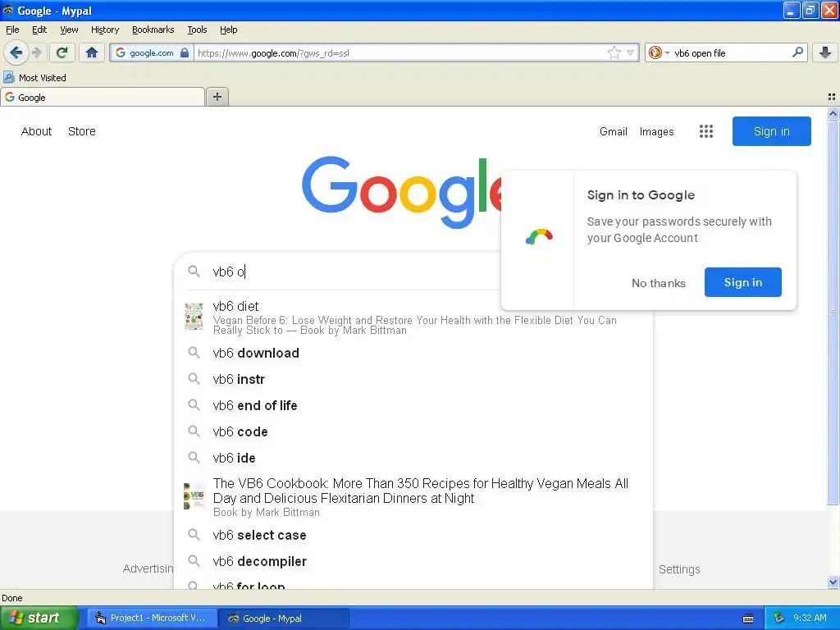Select the 'vb6 select case' suggestion
This screenshot has height=630, width=840.
pyautogui.click(x=413, y=535)
